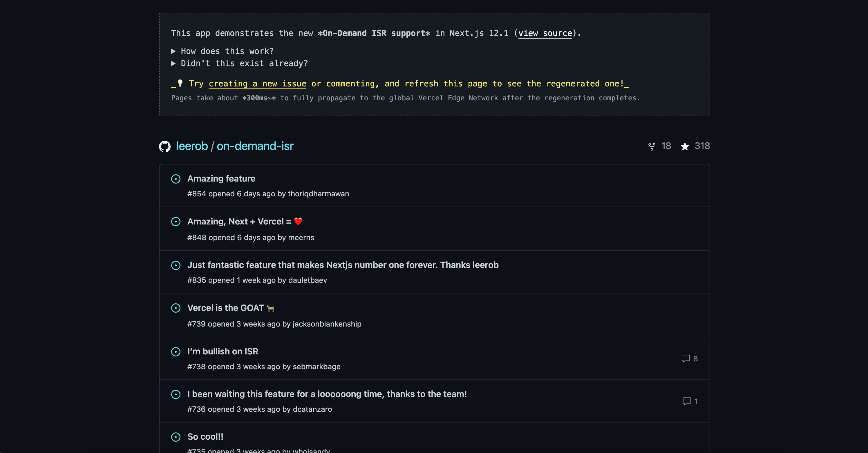The image size is (868, 453).
Task: Open the 'view source' link
Action: 545,33
